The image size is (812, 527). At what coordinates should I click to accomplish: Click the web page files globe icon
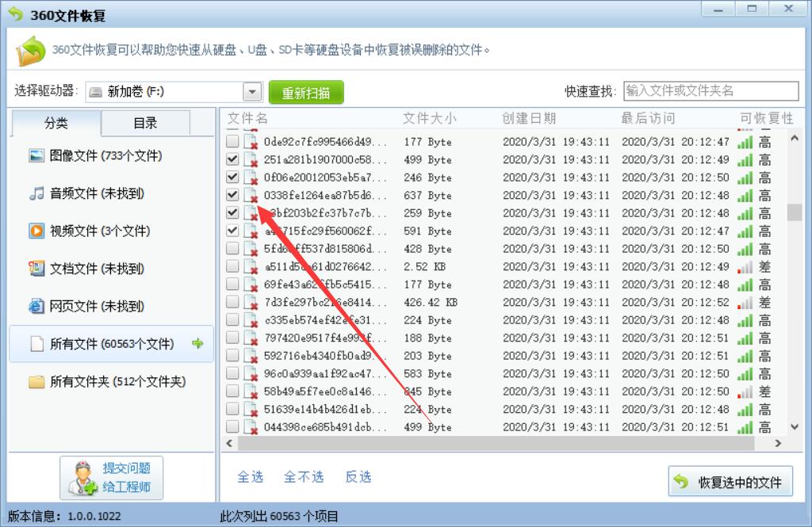[x=36, y=306]
